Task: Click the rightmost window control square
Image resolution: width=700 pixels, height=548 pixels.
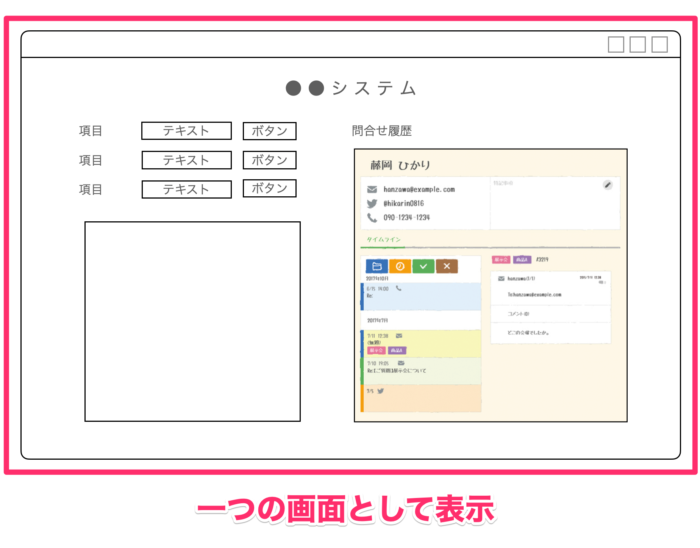Action: (660, 44)
